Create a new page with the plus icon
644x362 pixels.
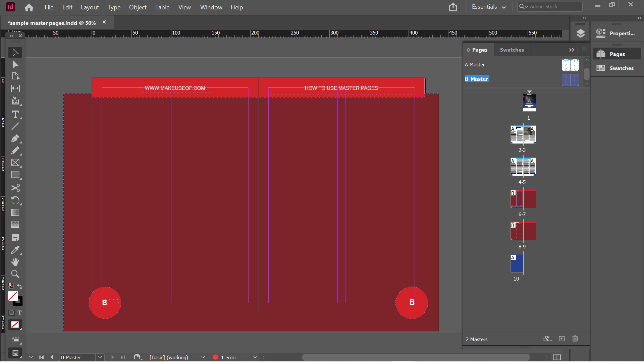coord(562,339)
